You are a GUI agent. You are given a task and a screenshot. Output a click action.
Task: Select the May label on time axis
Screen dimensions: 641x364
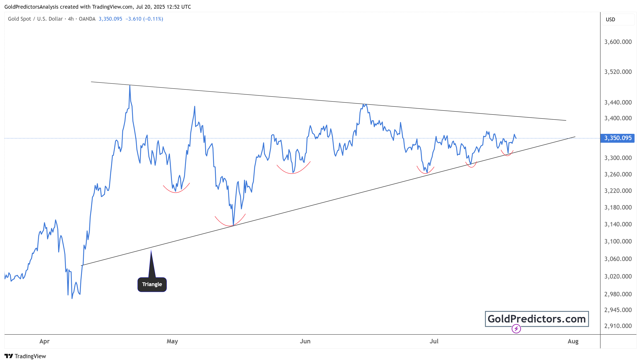point(172,341)
